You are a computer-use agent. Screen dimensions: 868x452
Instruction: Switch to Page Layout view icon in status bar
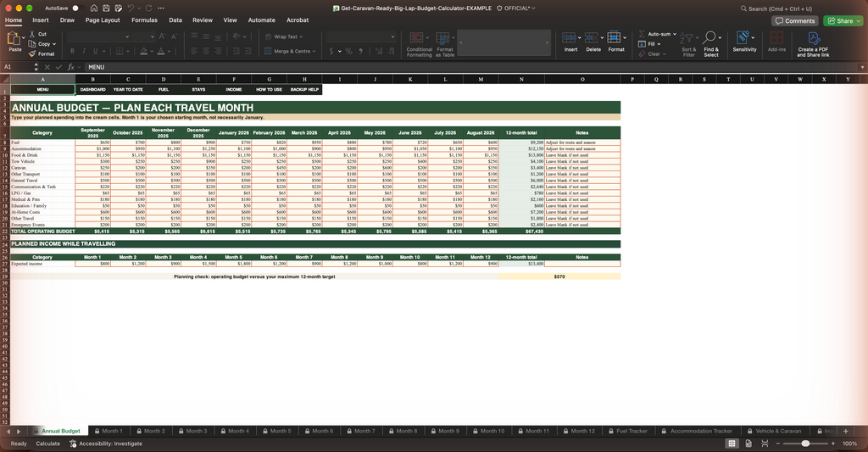(748, 444)
